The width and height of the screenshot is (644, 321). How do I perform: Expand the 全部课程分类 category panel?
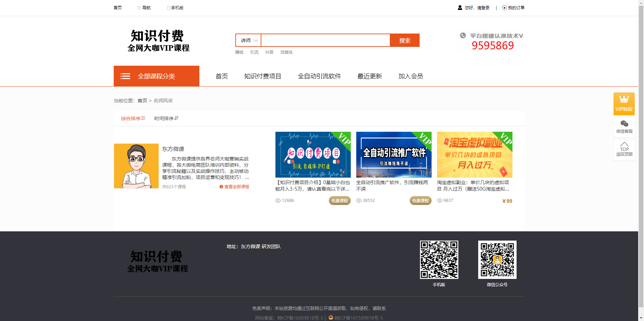(156, 76)
